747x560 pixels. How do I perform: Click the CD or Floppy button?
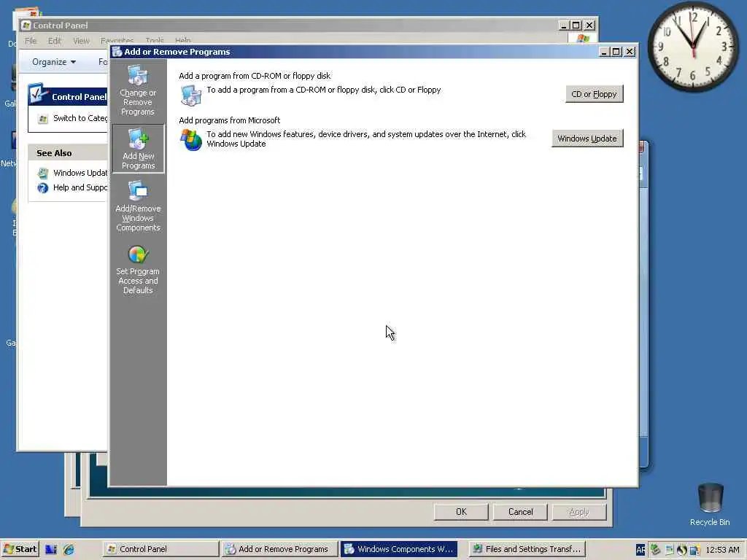coord(594,94)
